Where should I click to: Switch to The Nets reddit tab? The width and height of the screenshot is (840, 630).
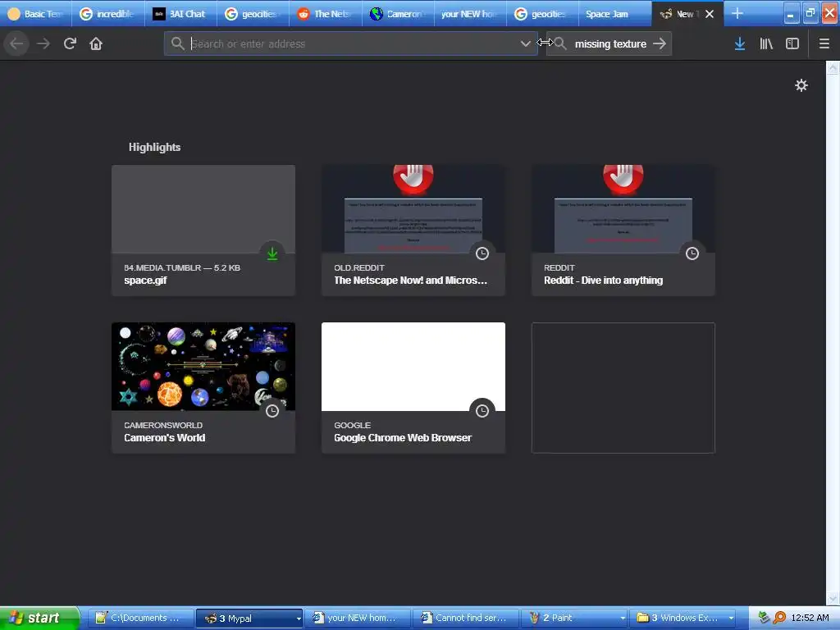coord(326,14)
